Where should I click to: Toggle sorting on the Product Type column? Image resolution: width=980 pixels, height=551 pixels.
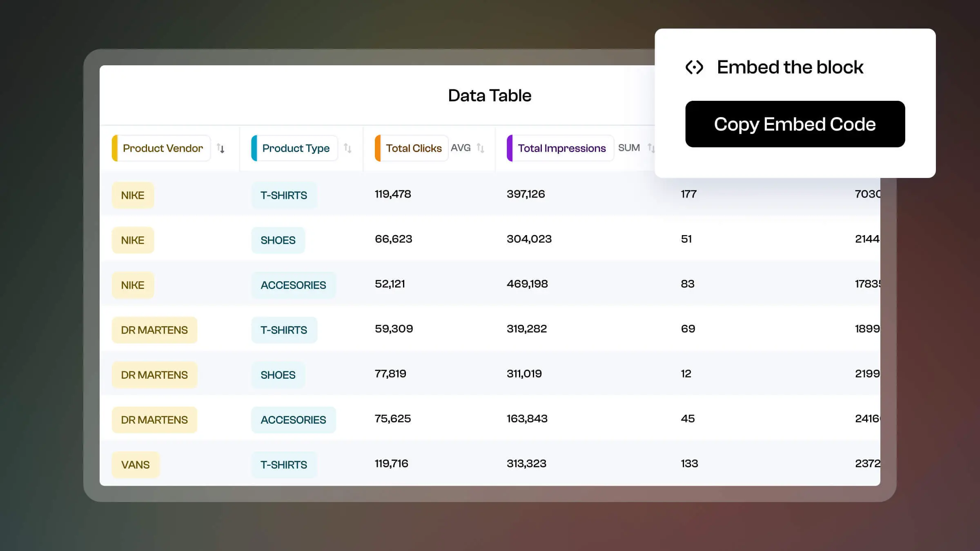(348, 149)
